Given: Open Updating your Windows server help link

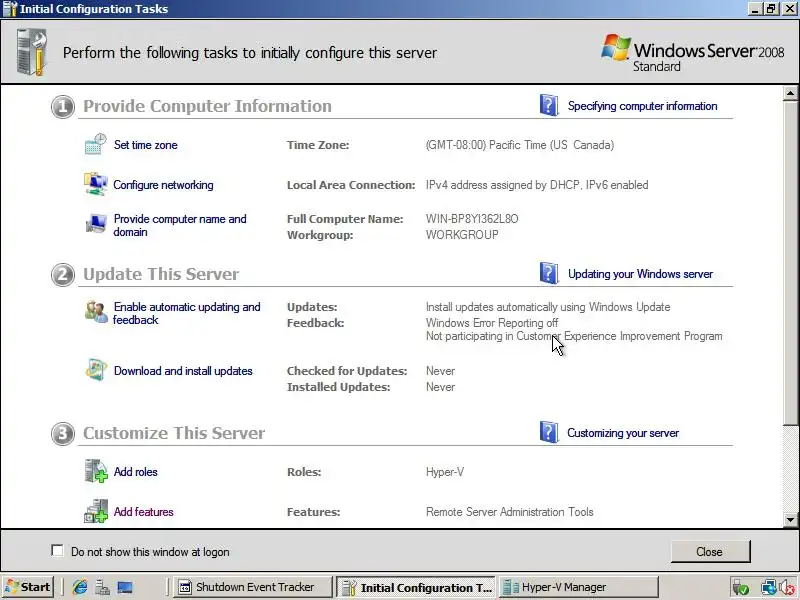Looking at the screenshot, I should pos(640,274).
